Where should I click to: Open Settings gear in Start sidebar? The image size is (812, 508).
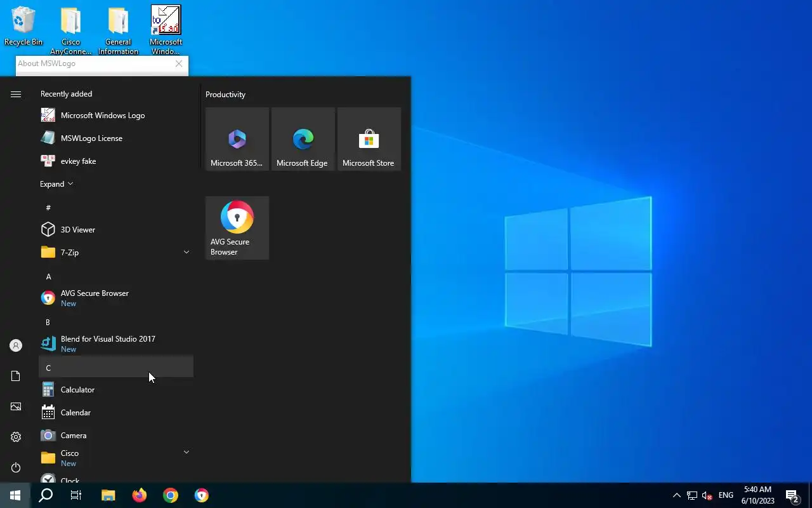click(16, 437)
